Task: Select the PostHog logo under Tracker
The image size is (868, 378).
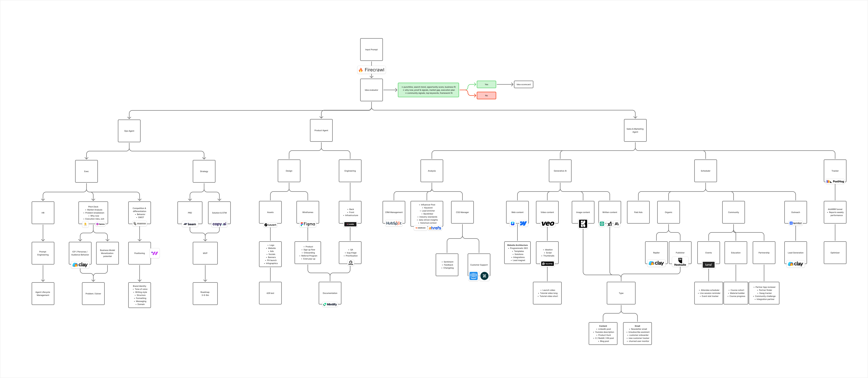Action: click(835, 181)
